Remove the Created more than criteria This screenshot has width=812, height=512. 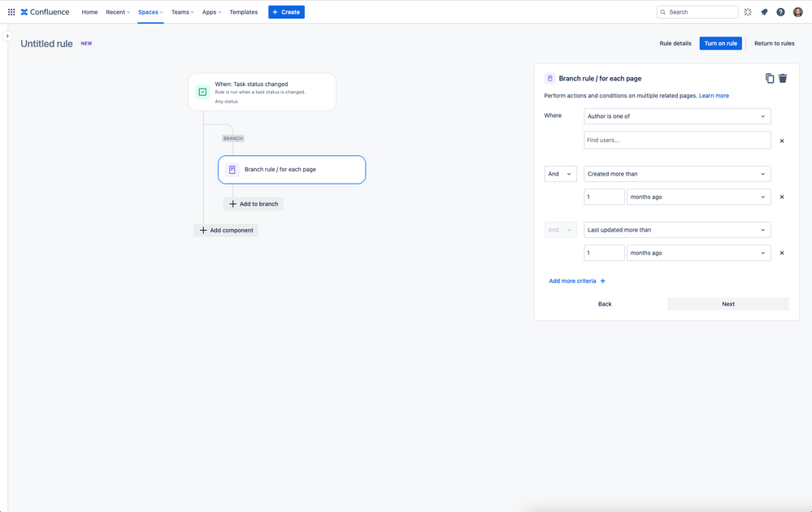click(x=782, y=197)
